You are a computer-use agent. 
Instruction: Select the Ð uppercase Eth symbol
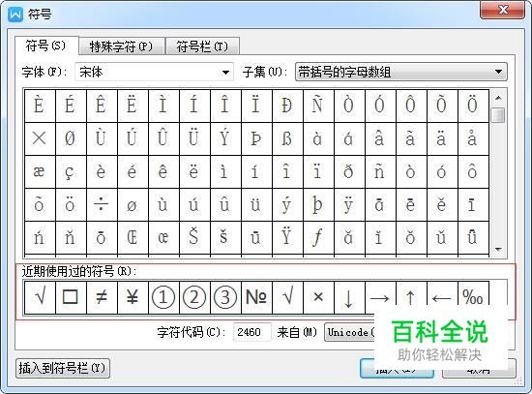287,106
